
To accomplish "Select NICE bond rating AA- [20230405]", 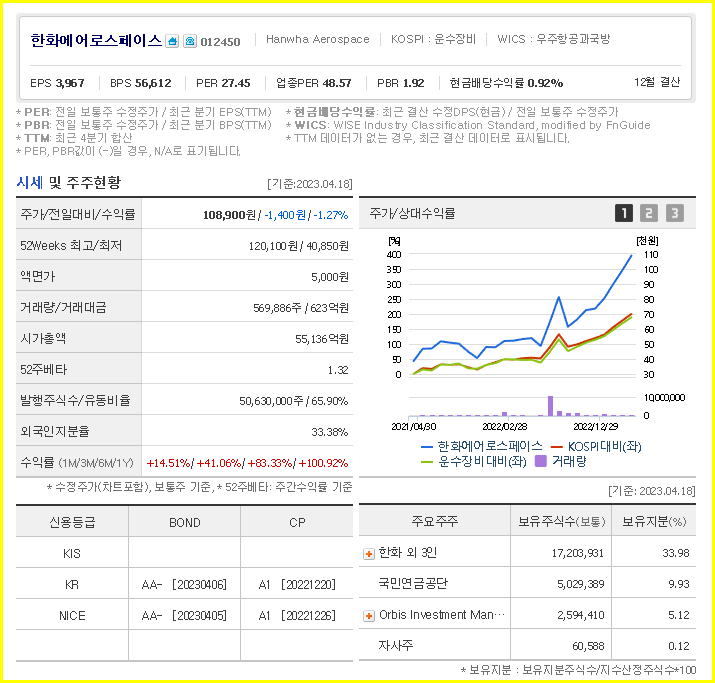I will pyautogui.click(x=184, y=616).
